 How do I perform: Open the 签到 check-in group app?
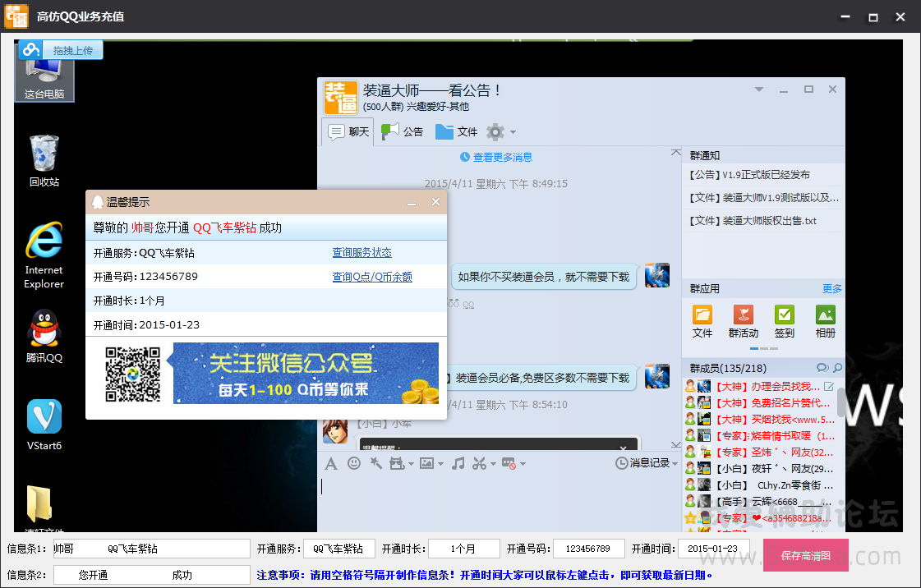[x=785, y=321]
